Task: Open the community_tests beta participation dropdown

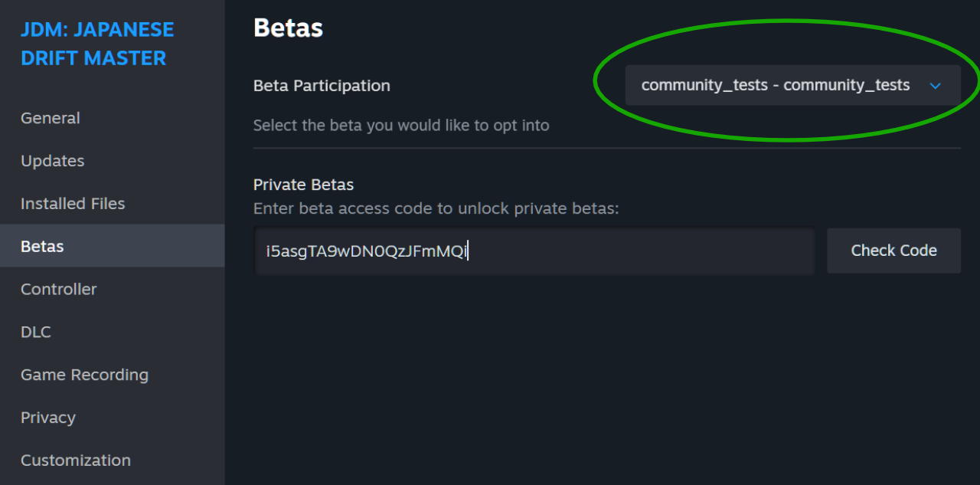Action: tap(775, 85)
